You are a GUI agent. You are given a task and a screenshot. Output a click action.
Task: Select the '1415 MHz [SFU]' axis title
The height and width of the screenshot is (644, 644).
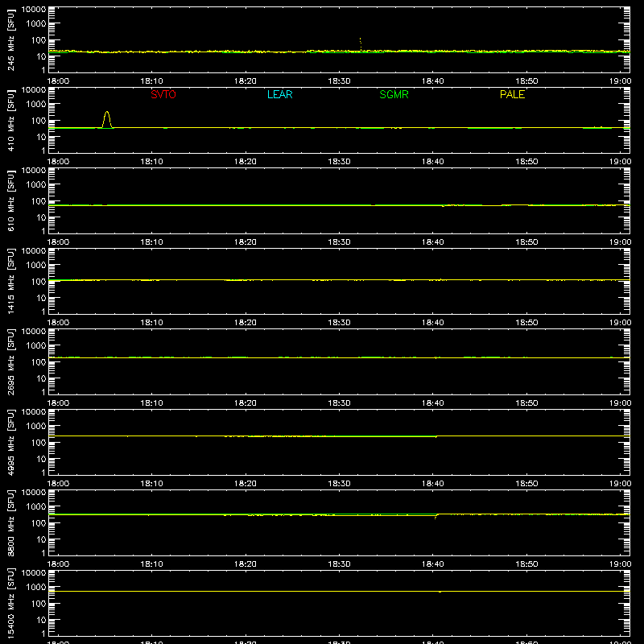[x=10, y=282]
